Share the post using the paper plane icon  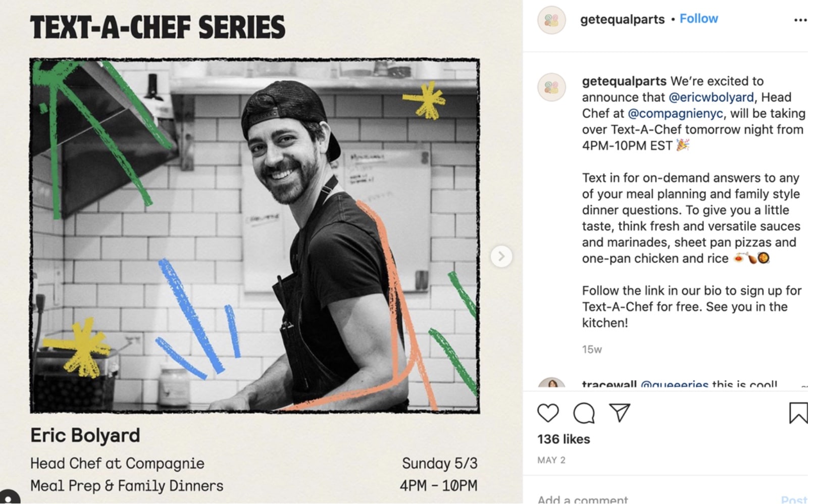[620, 413]
